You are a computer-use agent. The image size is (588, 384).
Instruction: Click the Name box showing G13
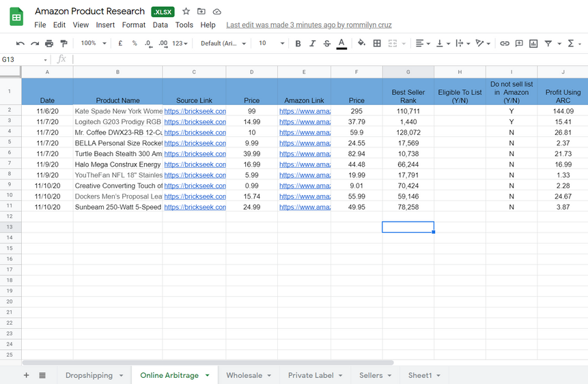(x=25, y=59)
